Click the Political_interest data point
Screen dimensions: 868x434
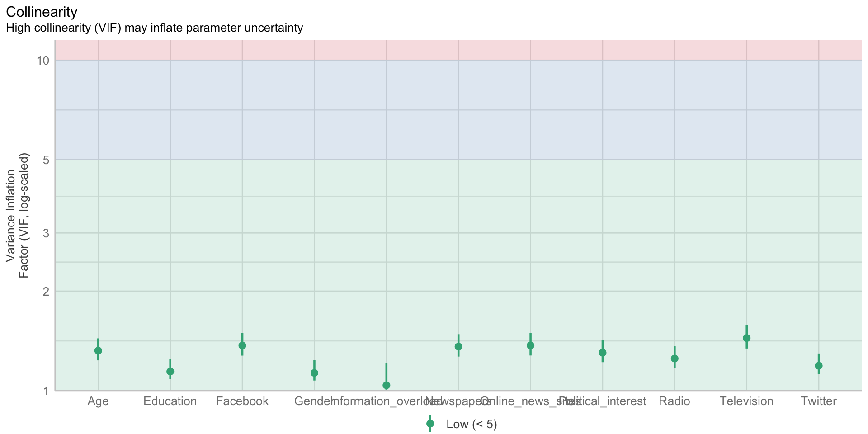(x=603, y=353)
